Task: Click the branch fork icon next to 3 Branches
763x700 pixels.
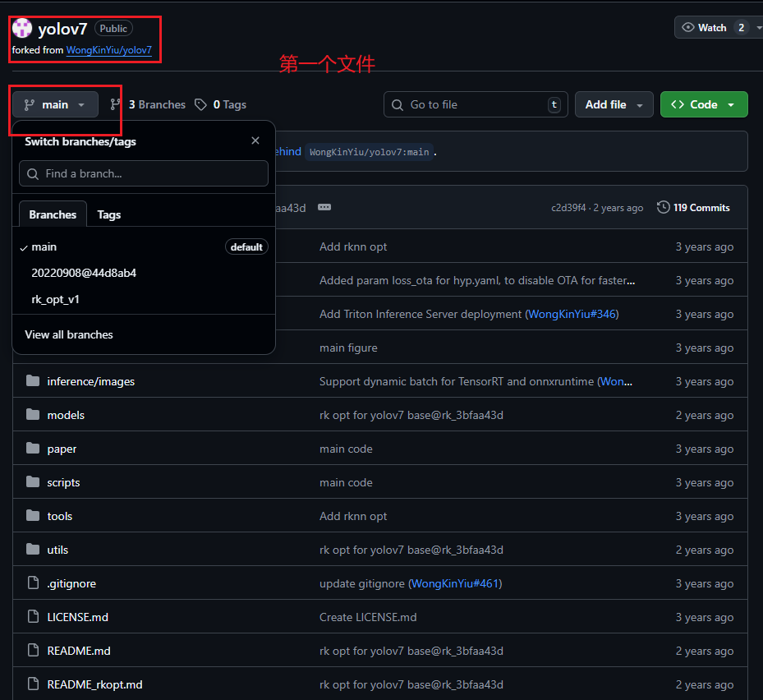Action: [115, 104]
